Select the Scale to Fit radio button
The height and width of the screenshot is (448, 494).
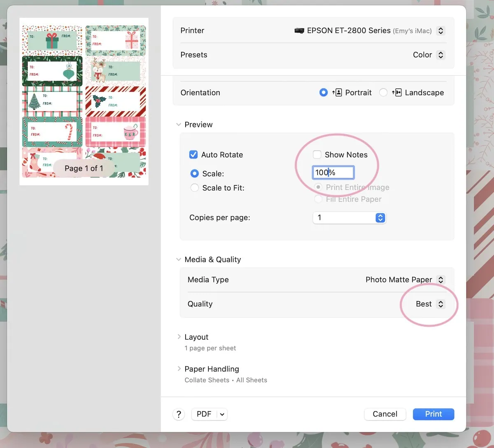[194, 188]
